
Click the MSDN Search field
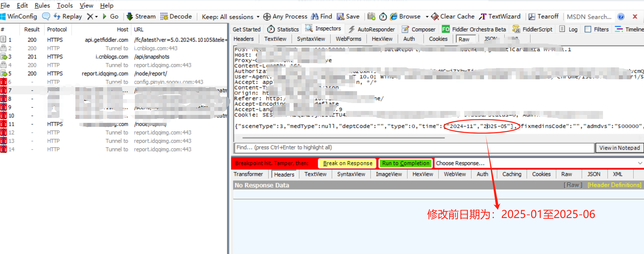(x=589, y=17)
